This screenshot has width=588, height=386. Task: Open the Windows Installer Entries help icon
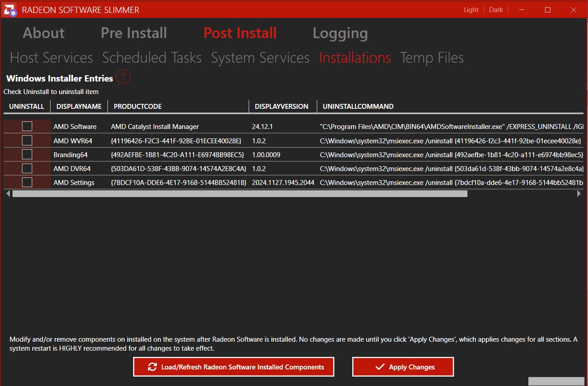[123, 77]
